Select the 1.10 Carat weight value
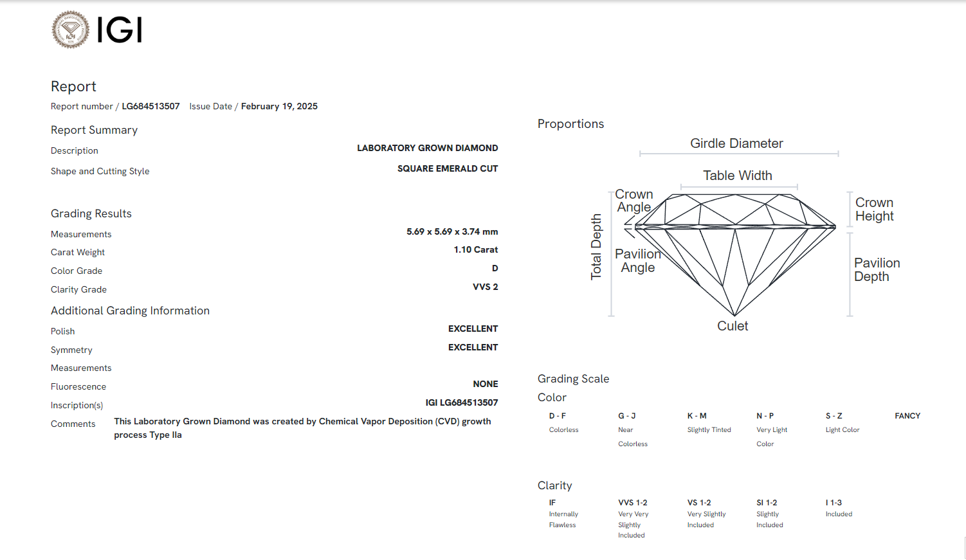 (x=475, y=249)
